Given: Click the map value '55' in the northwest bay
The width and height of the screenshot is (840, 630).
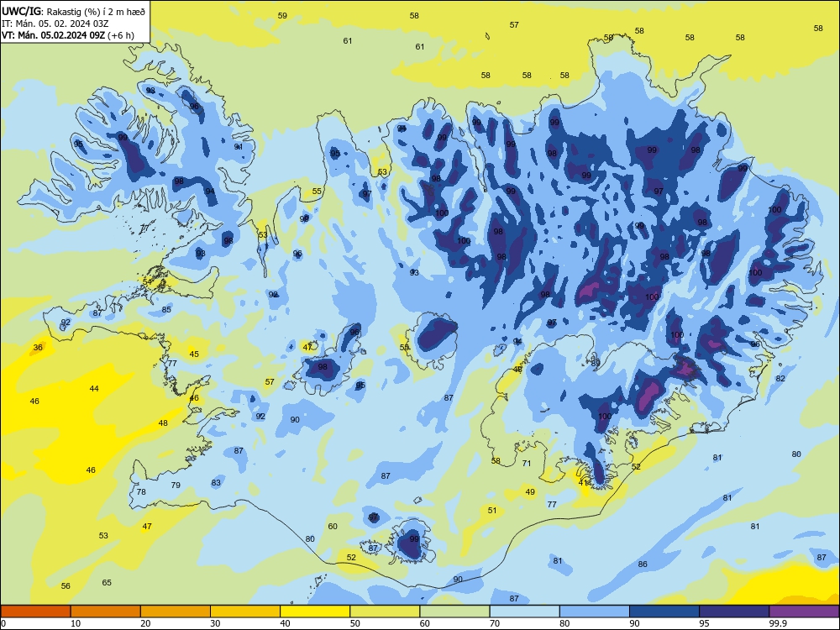Looking at the screenshot, I should click(317, 191).
